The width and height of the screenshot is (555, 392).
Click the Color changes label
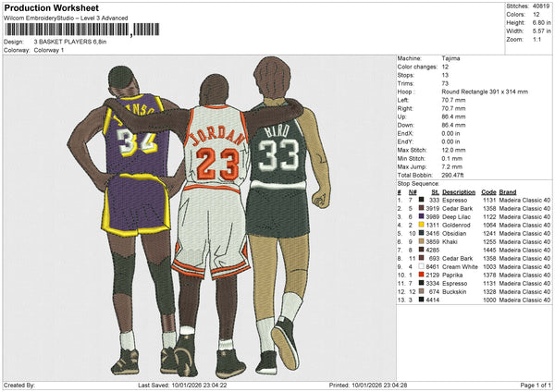click(x=417, y=67)
